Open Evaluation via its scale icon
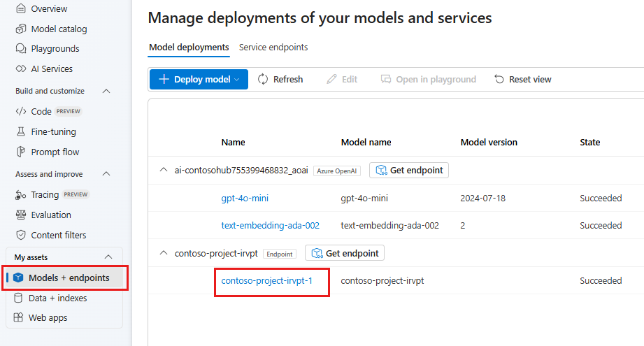Screen dimensions: 644x346 tap(20, 215)
